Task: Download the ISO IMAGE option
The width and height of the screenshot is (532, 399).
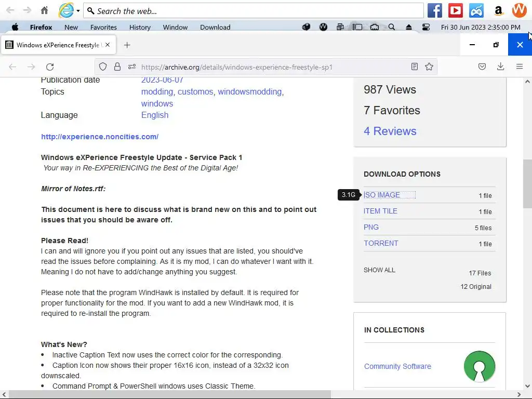Action: [x=382, y=195]
